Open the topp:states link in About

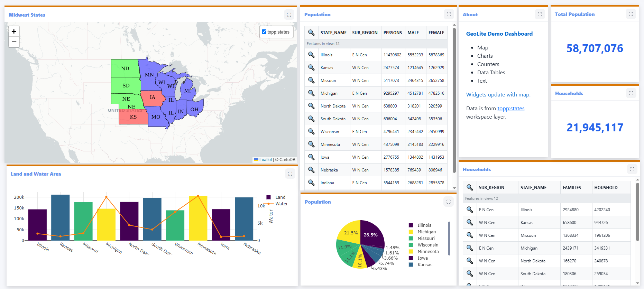pos(511,109)
